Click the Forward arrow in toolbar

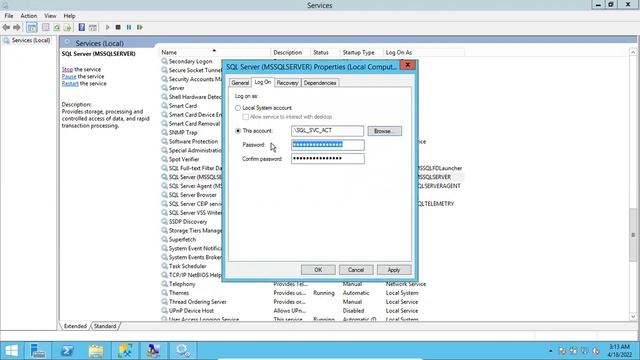[17, 27]
